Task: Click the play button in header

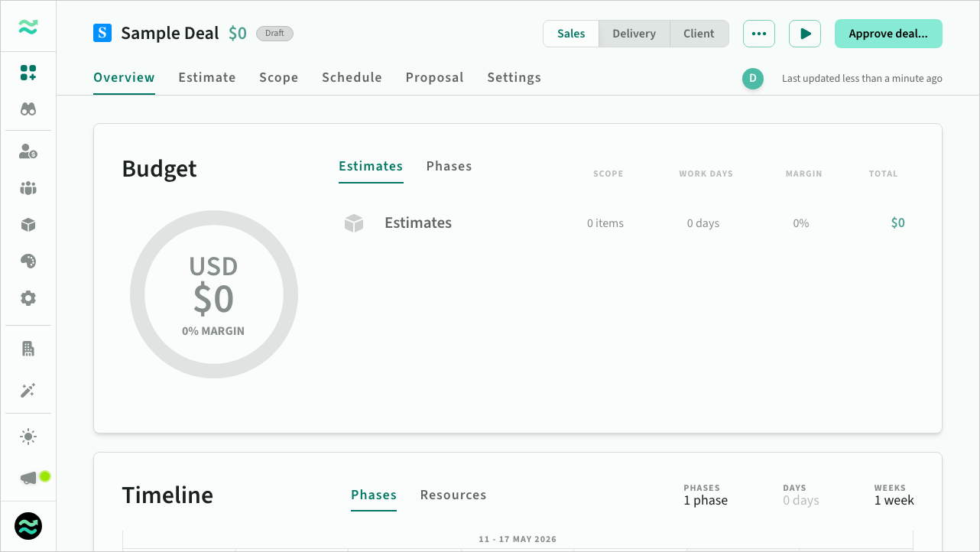Action: 805,34
